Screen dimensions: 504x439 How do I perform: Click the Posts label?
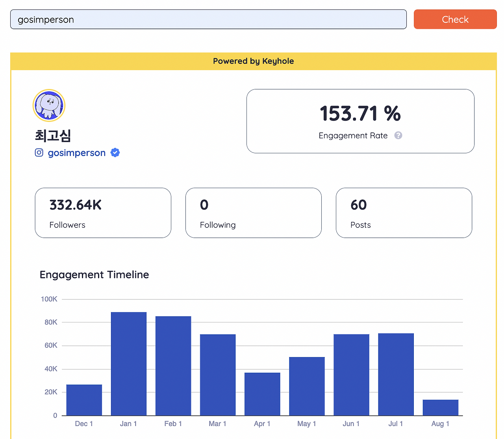point(361,225)
